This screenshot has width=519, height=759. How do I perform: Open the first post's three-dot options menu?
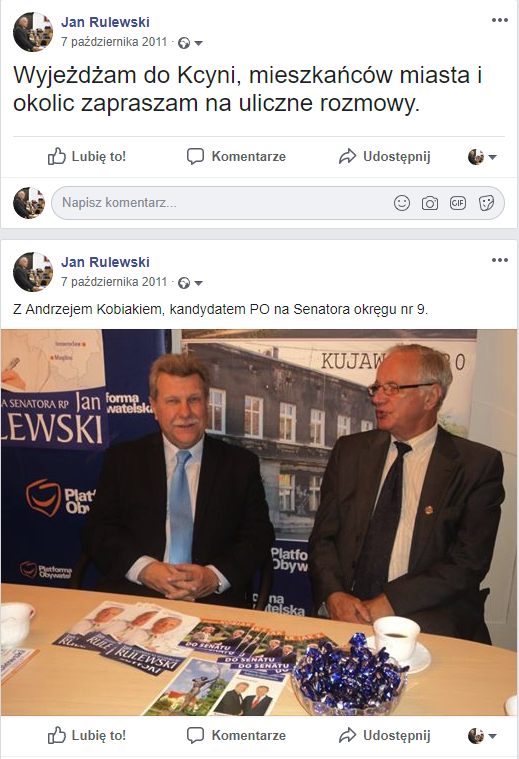point(500,20)
